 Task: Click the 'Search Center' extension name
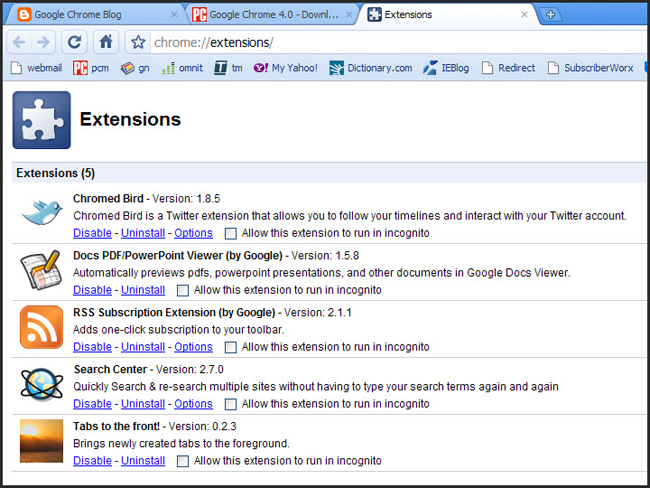tap(110, 369)
